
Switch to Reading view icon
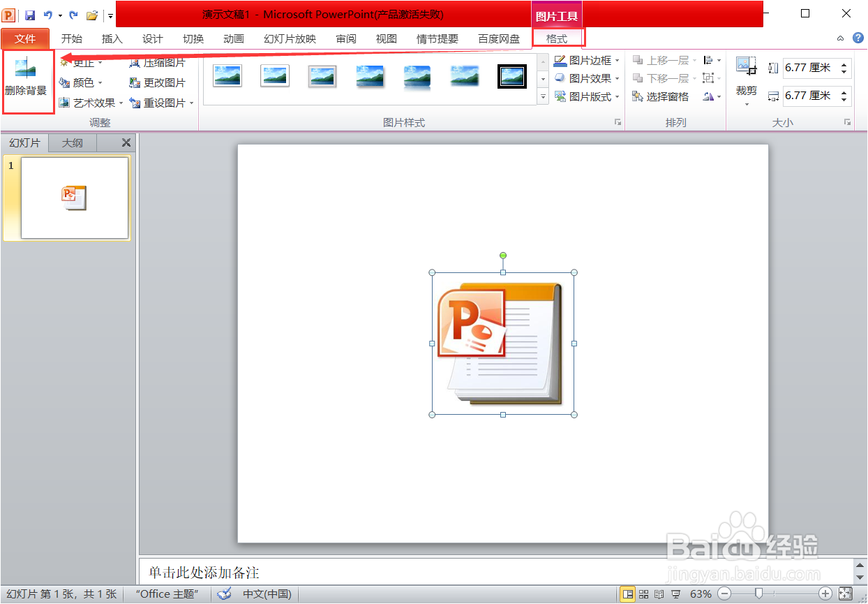pyautogui.click(x=659, y=594)
